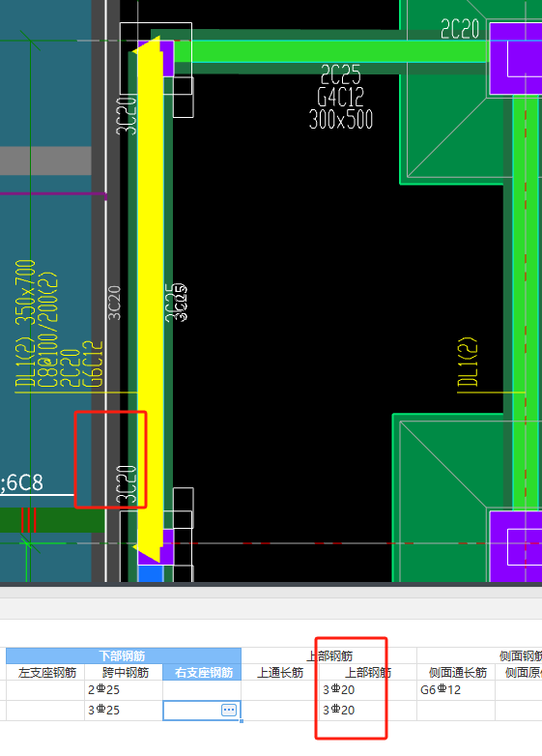Click the yellow C8@100/200(2) stirrup annotation

(x=48, y=330)
